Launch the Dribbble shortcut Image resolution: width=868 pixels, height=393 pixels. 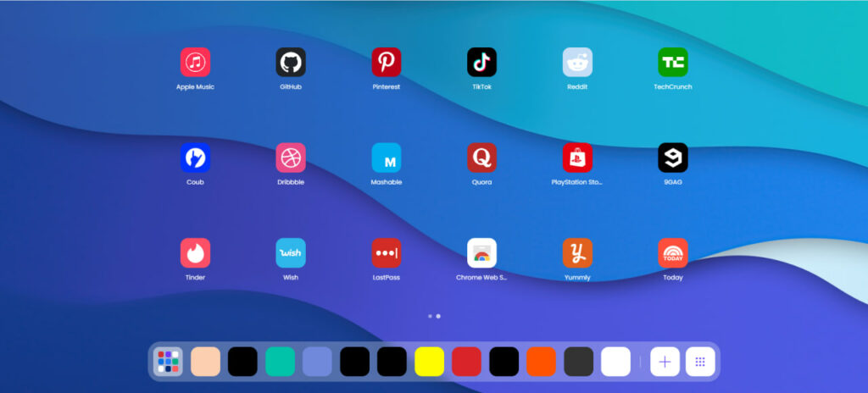tap(291, 158)
